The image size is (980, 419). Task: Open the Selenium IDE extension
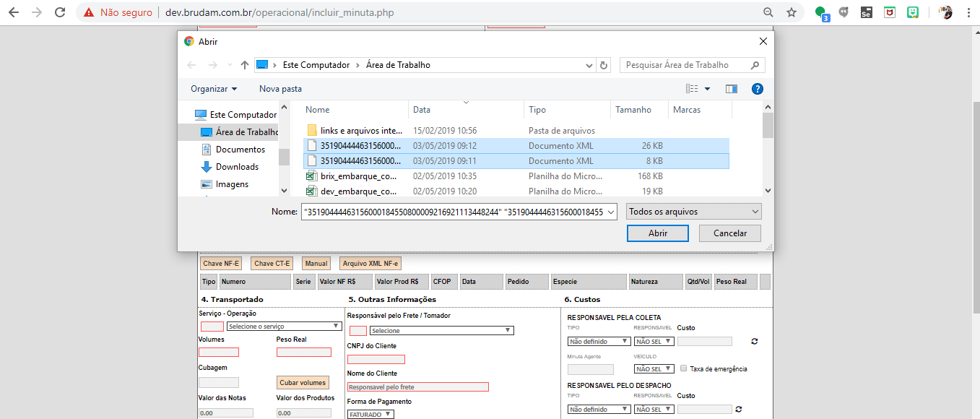coord(867,12)
